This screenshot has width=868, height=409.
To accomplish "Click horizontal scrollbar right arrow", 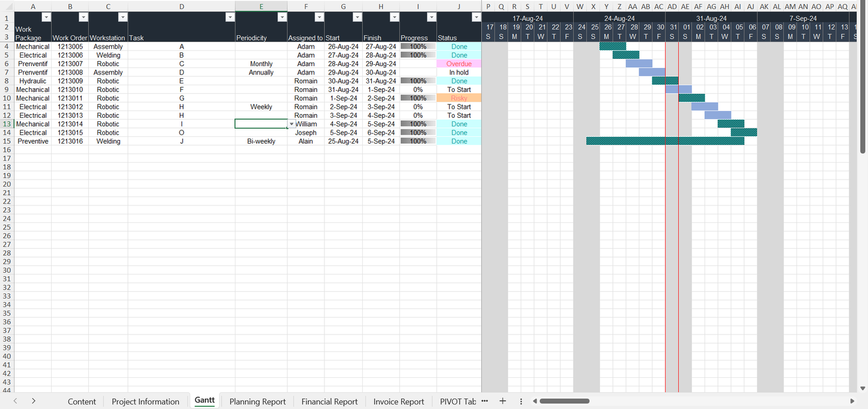I will pyautogui.click(x=852, y=401).
